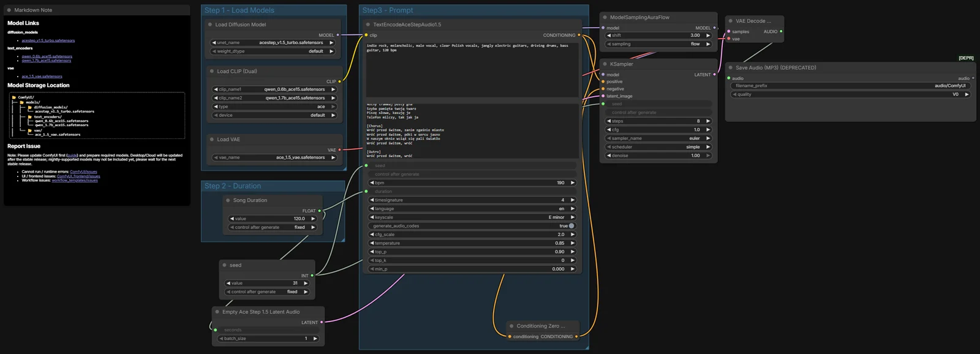Image resolution: width=980 pixels, height=354 pixels.
Task: Click the AUDIO output slot of VAE Decode
Action: [781, 31]
